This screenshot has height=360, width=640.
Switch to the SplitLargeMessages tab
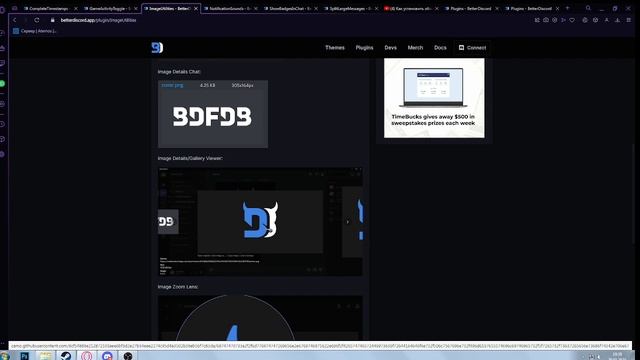click(x=350, y=9)
